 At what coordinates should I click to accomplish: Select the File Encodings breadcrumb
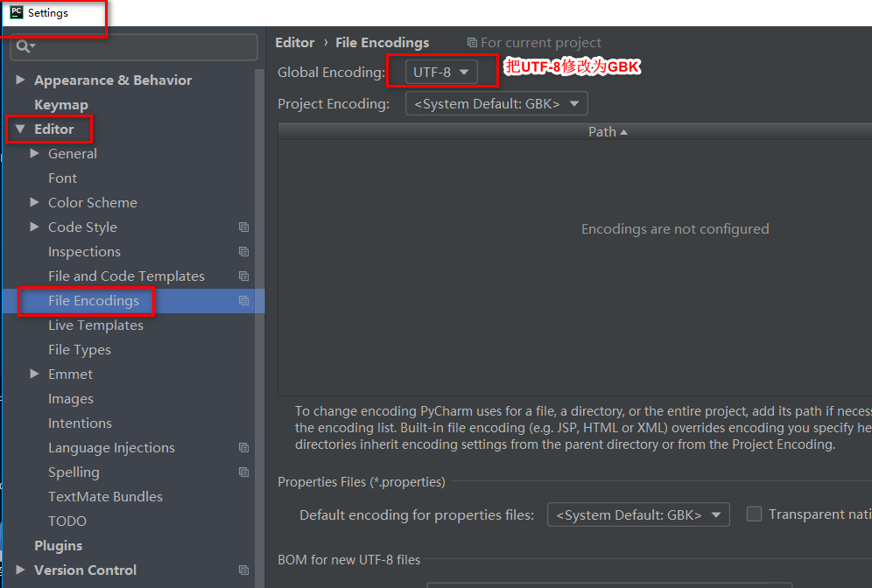point(382,42)
